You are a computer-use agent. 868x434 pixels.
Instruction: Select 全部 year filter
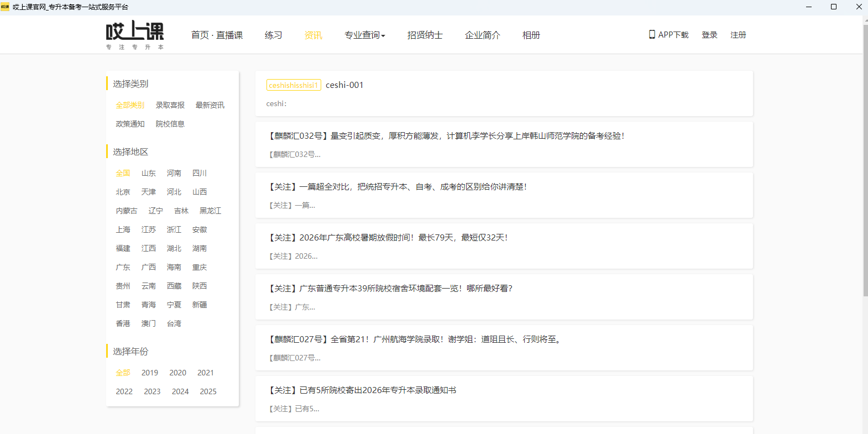pyautogui.click(x=123, y=373)
